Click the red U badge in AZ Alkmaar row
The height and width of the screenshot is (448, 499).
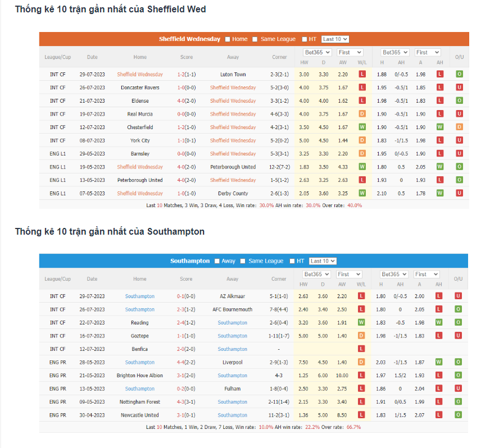pyautogui.click(x=459, y=296)
